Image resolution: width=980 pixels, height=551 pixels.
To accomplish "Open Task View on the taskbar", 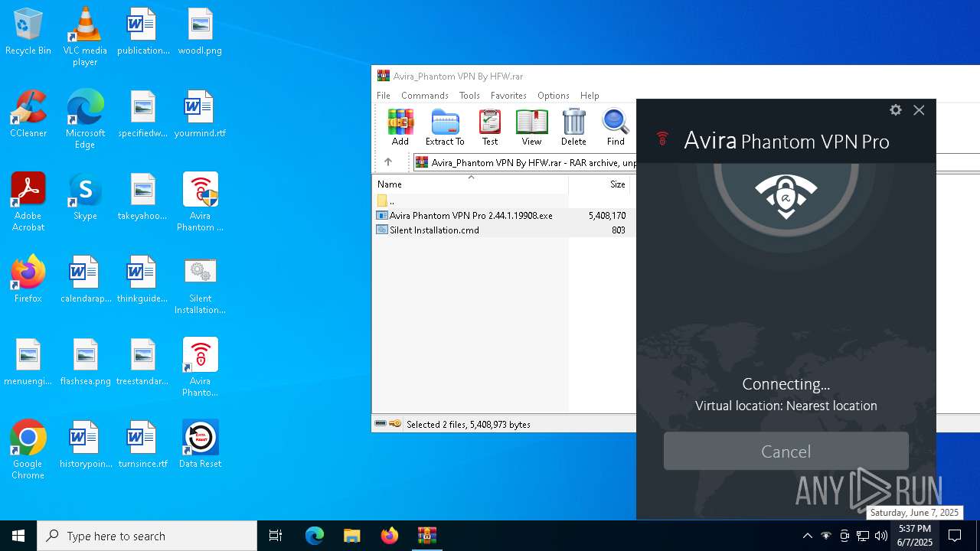I will pyautogui.click(x=276, y=536).
